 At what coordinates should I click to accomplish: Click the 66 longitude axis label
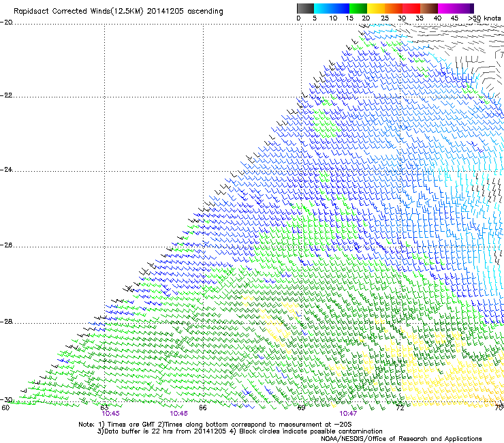[202, 408]
